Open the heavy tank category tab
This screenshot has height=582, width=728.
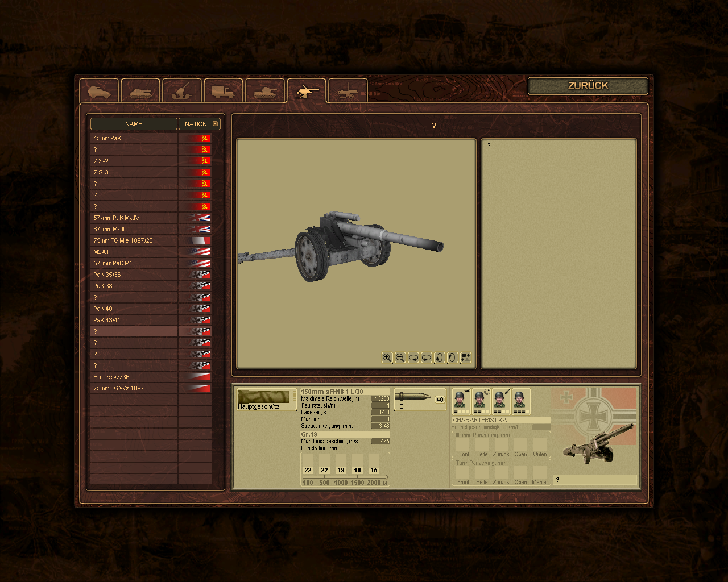(265, 91)
